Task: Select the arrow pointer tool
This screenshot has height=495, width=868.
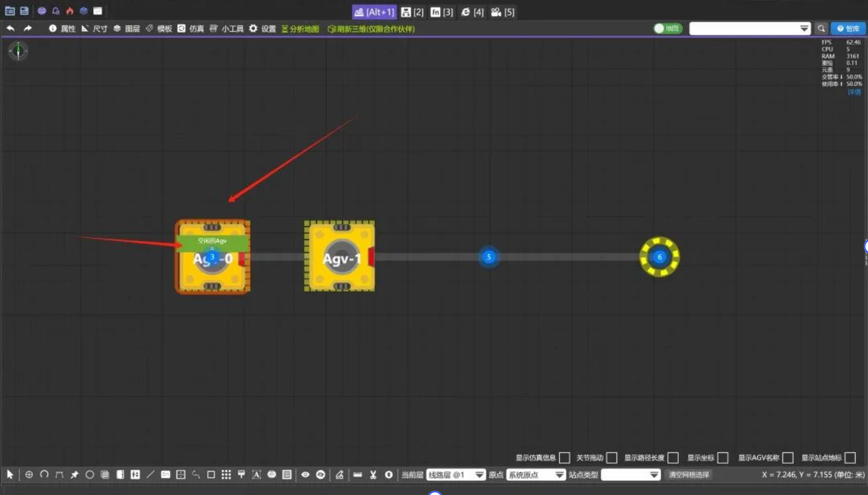Action: 10,474
